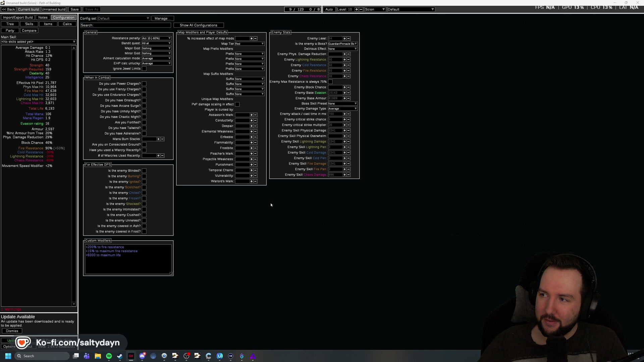Open the Map Tier dropdown
644x362 pixels.
[250, 44]
